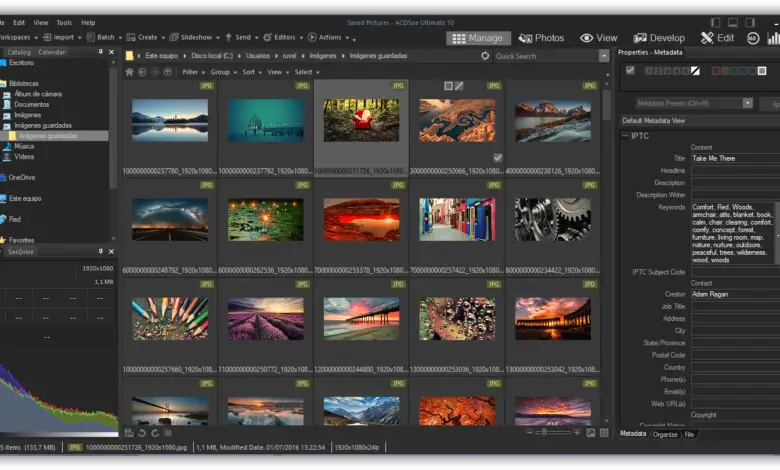Open the Filter dropdown menu
The image size is (780, 470).
[192, 72]
